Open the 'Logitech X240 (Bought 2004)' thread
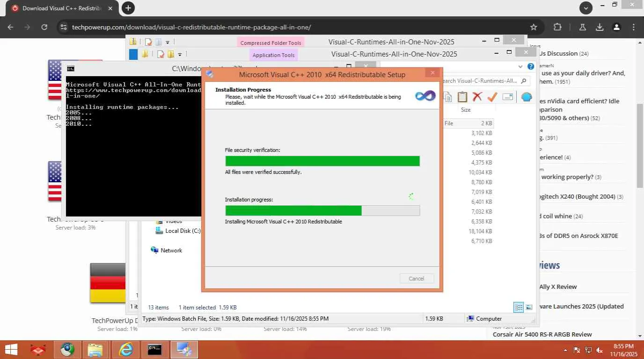This screenshot has width=644, height=359. (578, 197)
